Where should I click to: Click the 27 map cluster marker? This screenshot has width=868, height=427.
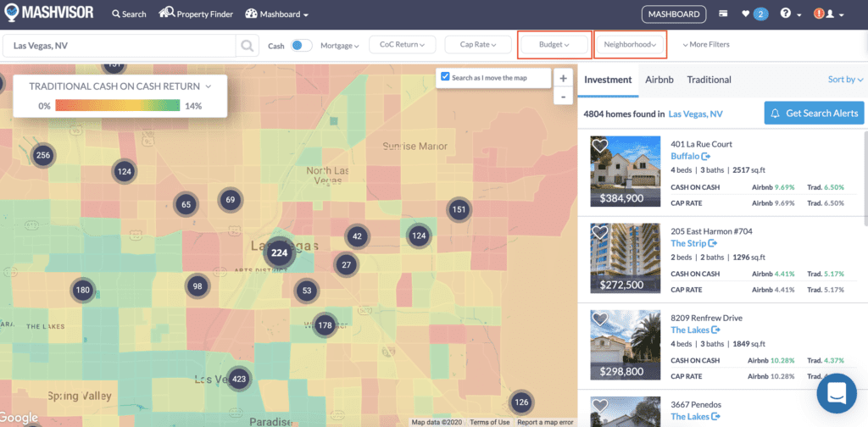click(347, 265)
